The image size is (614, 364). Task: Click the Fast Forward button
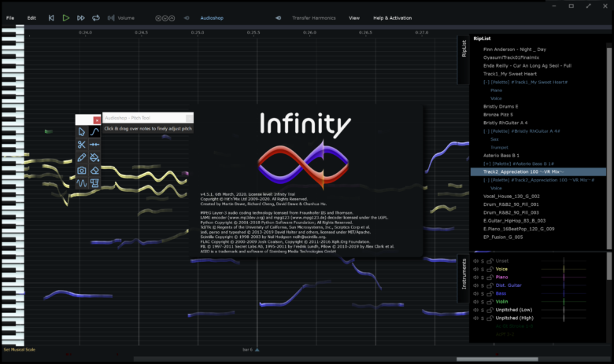80,18
